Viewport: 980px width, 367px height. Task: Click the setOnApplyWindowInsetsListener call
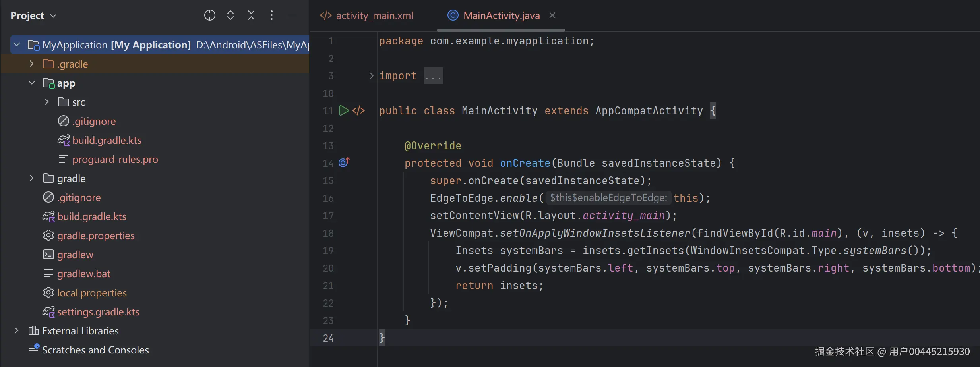point(595,233)
